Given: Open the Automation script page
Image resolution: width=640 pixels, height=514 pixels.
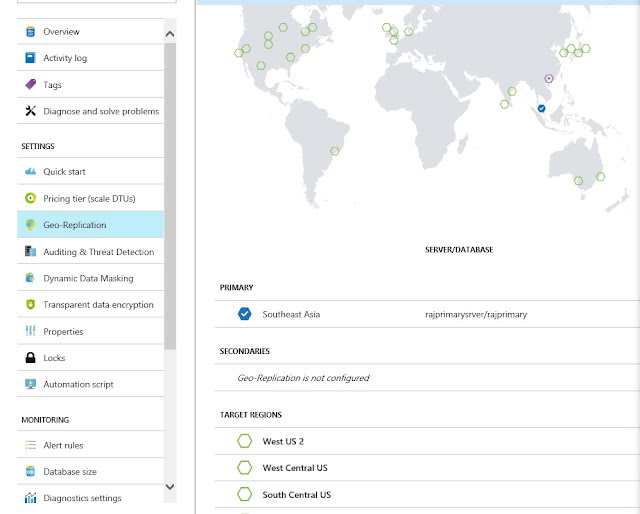Looking at the screenshot, I should (78, 384).
